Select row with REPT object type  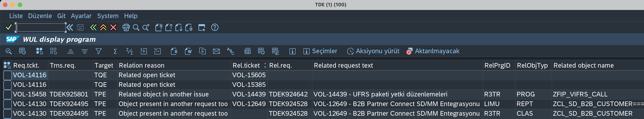tap(8, 104)
